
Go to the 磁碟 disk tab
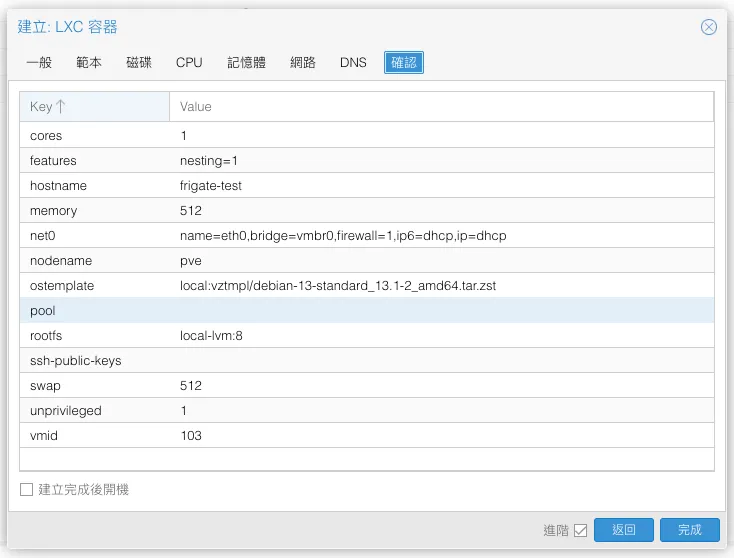139,63
